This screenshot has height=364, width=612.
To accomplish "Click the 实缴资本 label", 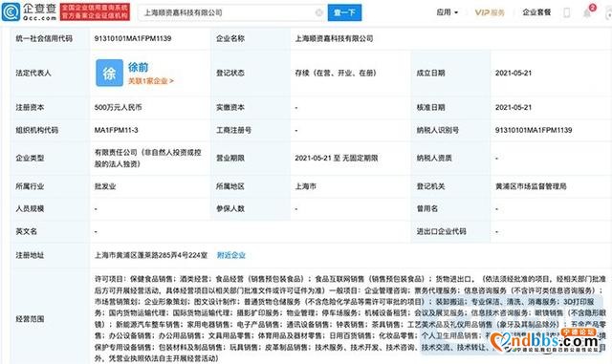I will tap(230, 107).
